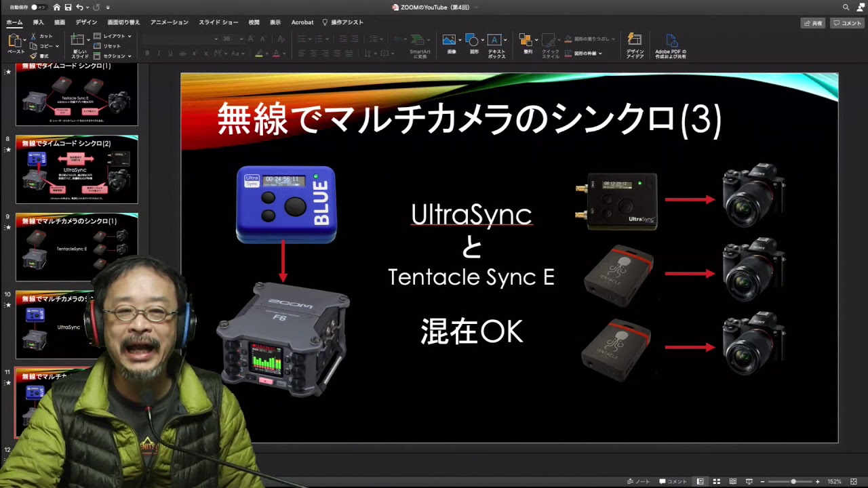Image resolution: width=868 pixels, height=488 pixels.
Task: Switch to Normal view icon
Action: [x=701, y=482]
